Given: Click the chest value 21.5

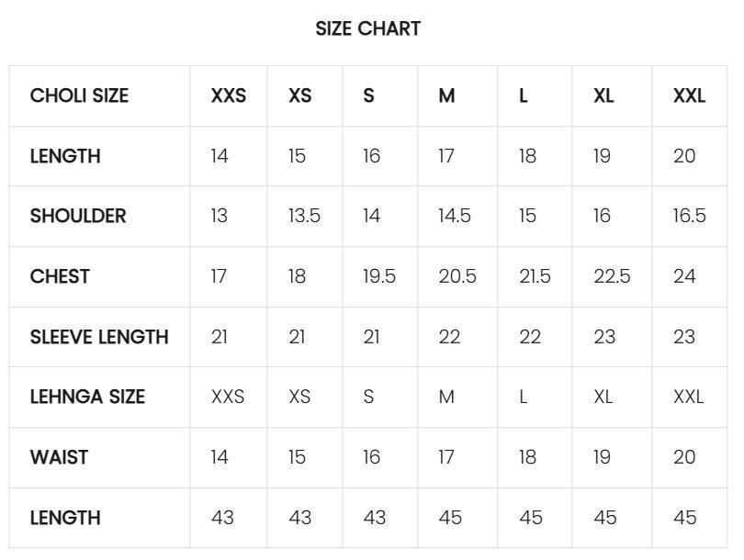Looking at the screenshot, I should [x=535, y=276].
